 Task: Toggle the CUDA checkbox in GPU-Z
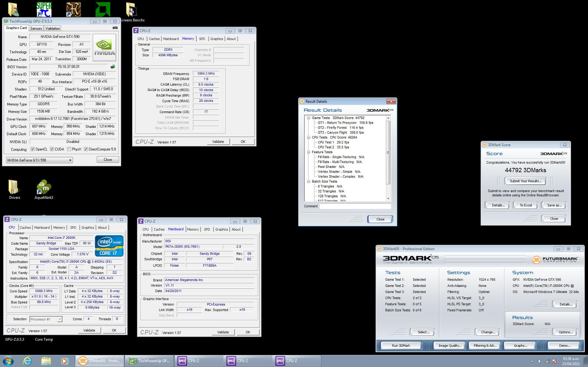[52, 149]
